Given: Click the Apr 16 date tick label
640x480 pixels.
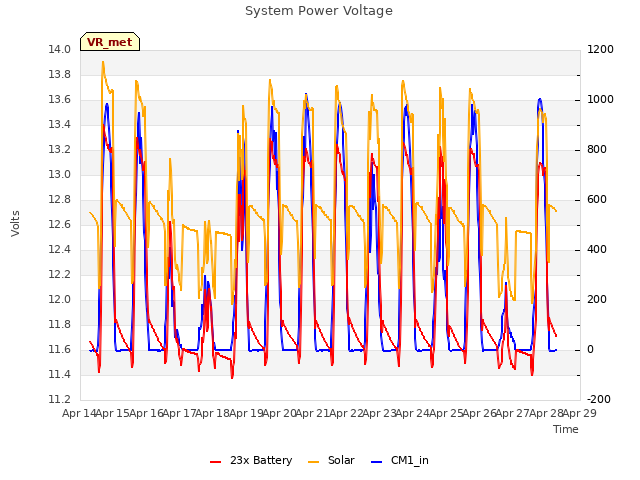Looking at the screenshot, I should [x=147, y=413].
